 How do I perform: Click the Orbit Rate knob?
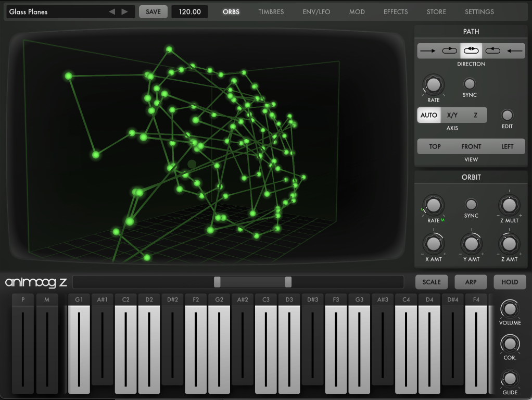click(434, 205)
